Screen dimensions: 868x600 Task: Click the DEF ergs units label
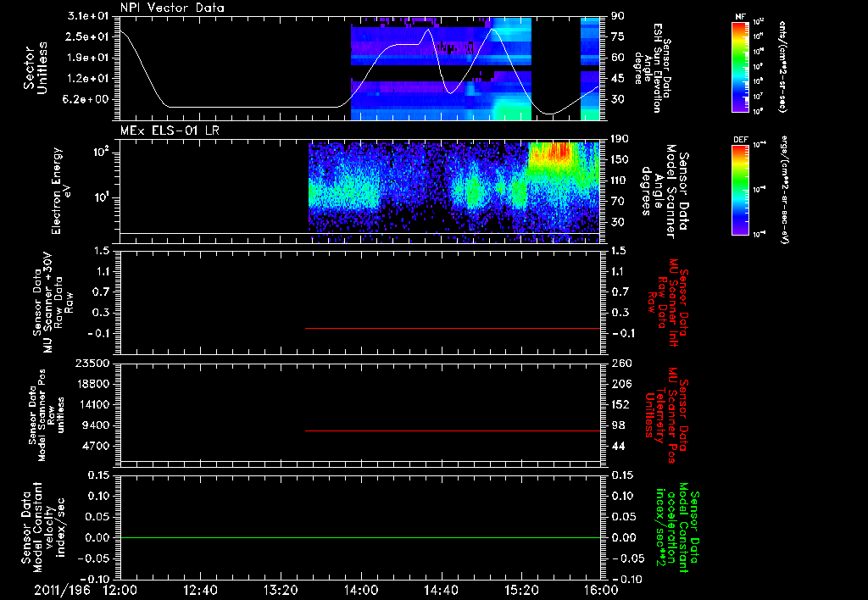point(784,190)
